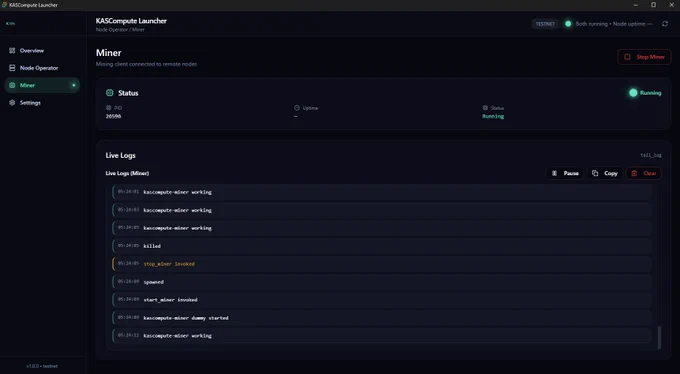680x374 pixels.
Task: Select the Miner sidebar item
Action: [x=42, y=85]
